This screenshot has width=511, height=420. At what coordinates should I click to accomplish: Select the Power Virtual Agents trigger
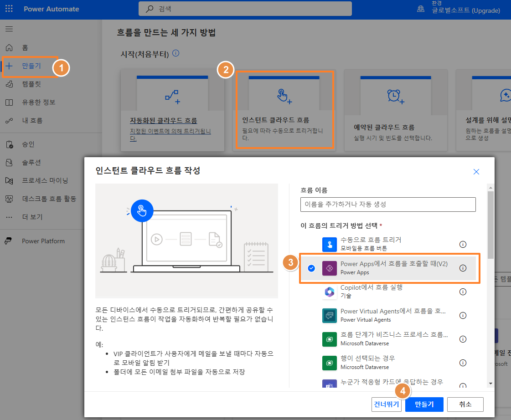pos(388,315)
